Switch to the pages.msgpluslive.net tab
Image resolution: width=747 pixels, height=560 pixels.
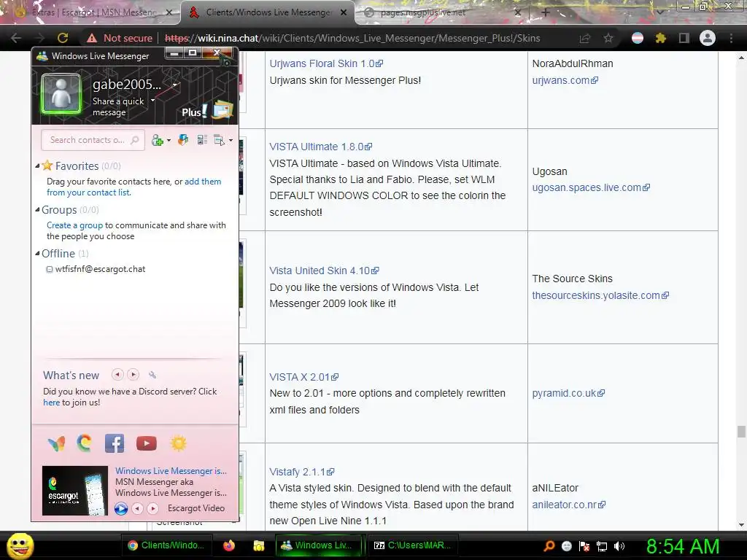click(441, 12)
